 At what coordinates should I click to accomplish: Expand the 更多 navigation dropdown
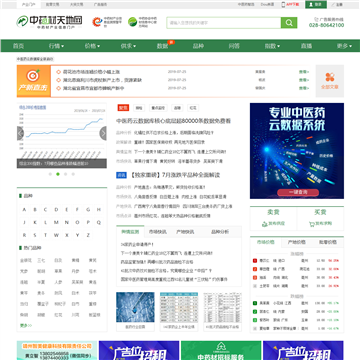pos(344,46)
